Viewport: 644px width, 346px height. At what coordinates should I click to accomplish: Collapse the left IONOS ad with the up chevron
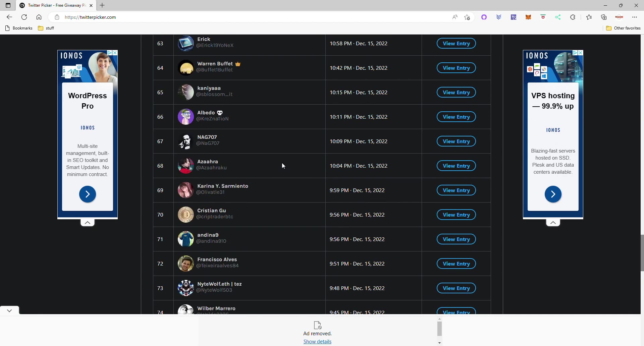tap(87, 222)
